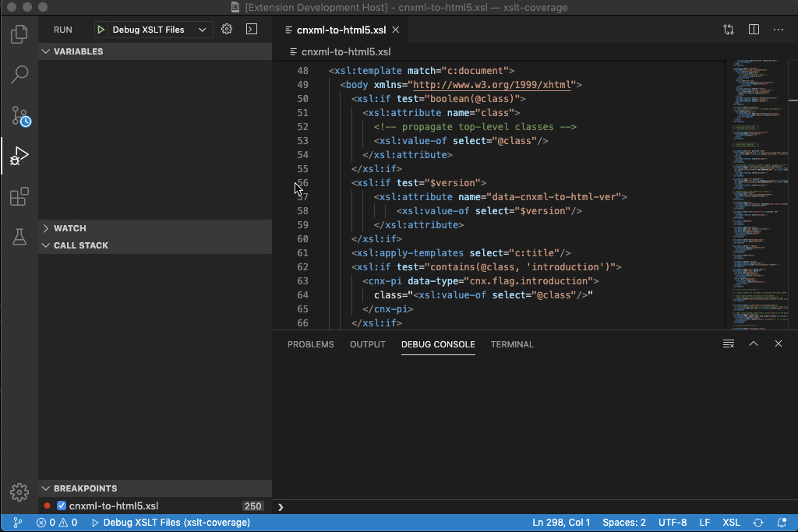The image size is (798, 532).
Task: Open the Manage gear at sidebar bottom
Action: pyautogui.click(x=19, y=491)
